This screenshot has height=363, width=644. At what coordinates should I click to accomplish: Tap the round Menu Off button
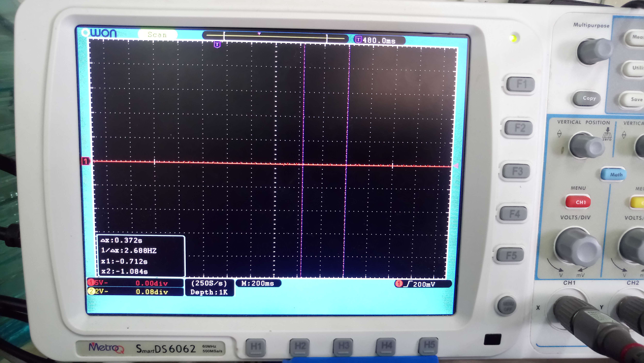pyautogui.click(x=507, y=306)
